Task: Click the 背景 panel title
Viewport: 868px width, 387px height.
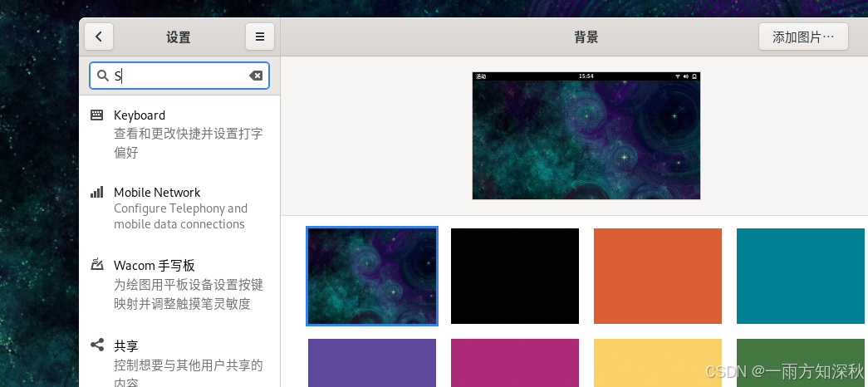Action: [x=586, y=37]
